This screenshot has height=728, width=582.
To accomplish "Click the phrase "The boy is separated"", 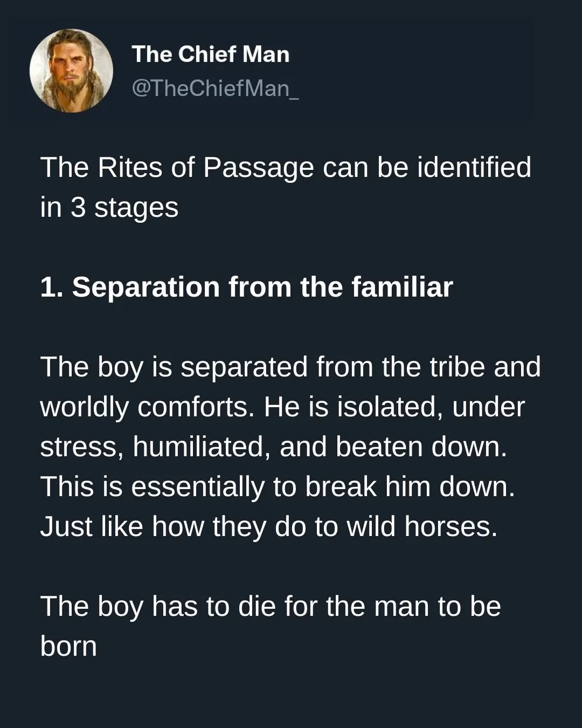I will pos(174,367).
